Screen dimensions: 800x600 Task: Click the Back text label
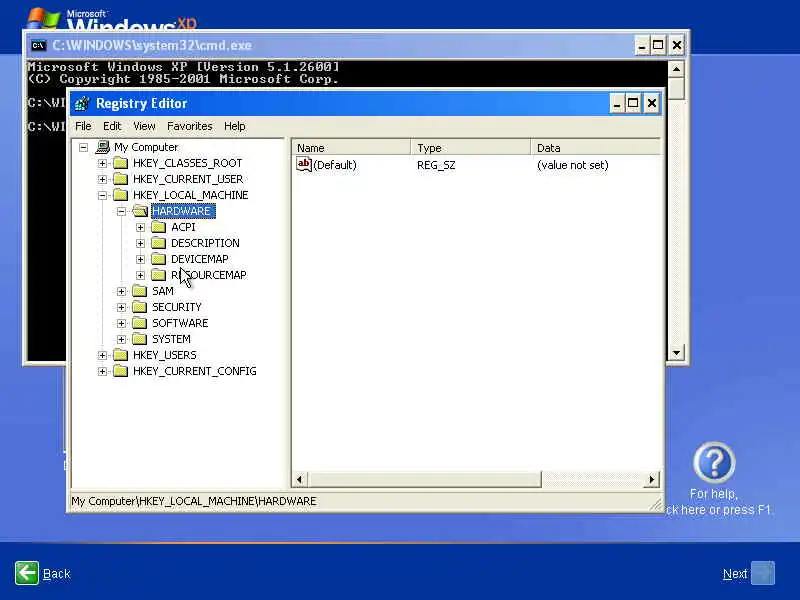[x=57, y=574]
